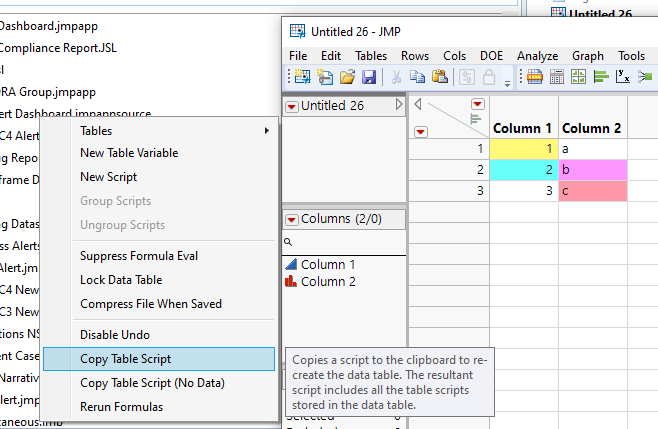Image resolution: width=658 pixels, height=429 pixels.
Task: Click the Paste clipboard icon
Action: (439, 77)
